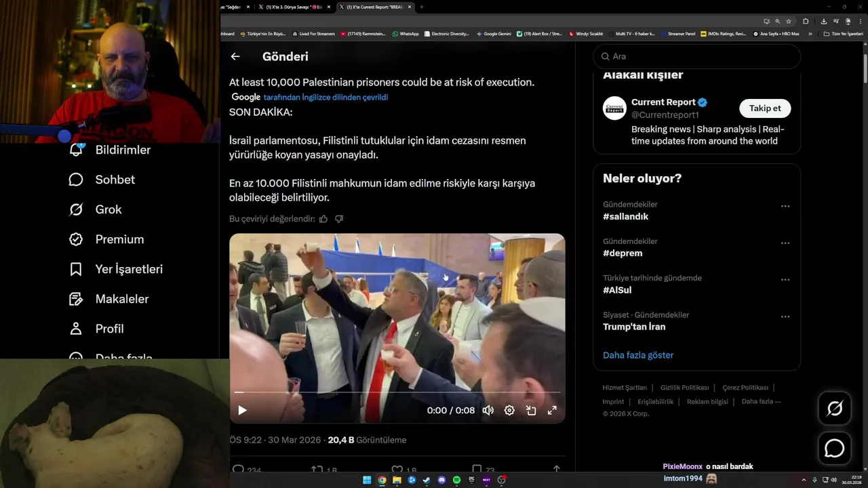Open File Explorer from taskbar
The width and height of the screenshot is (868, 488).
[397, 480]
